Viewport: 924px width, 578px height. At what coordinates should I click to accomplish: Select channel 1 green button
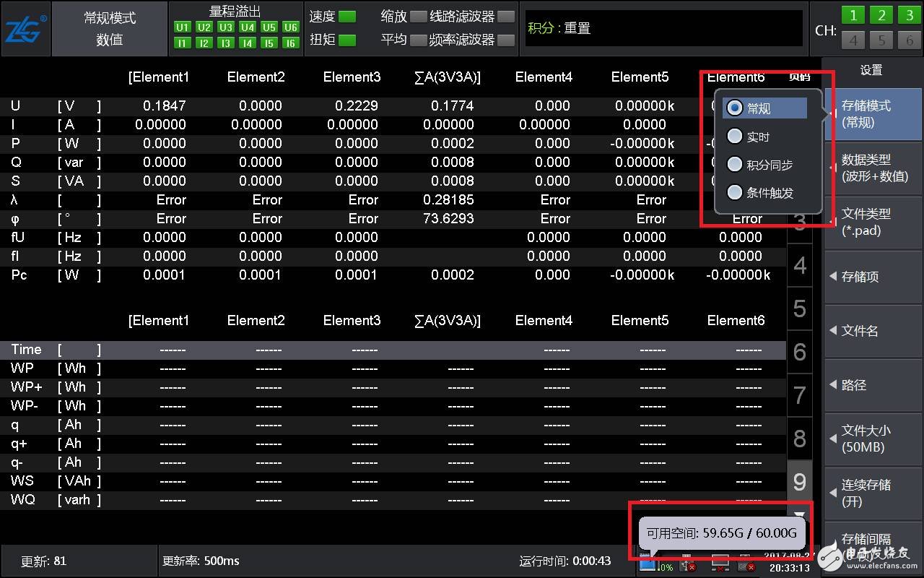coord(853,16)
